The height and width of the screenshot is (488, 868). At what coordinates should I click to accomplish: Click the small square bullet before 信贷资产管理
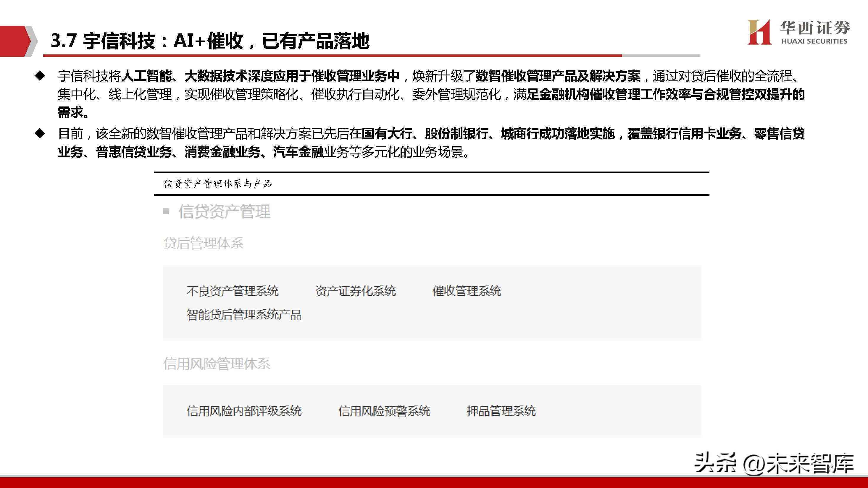pyautogui.click(x=166, y=211)
